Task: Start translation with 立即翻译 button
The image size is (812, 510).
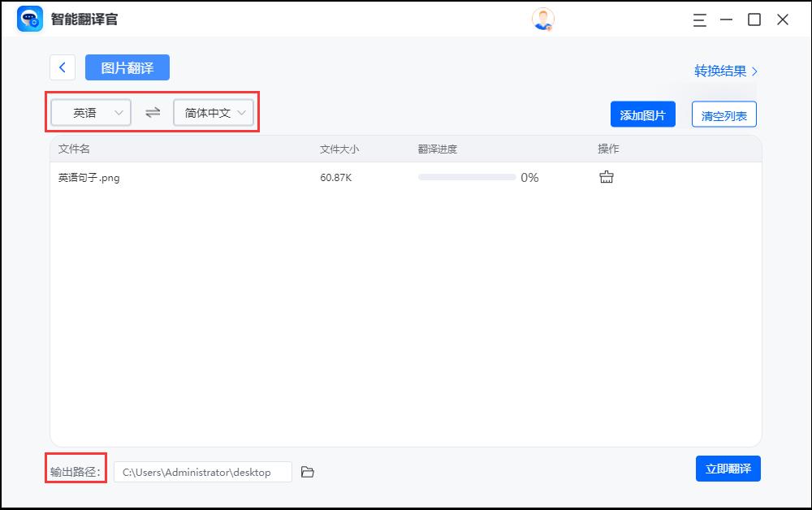Action: tap(728, 469)
